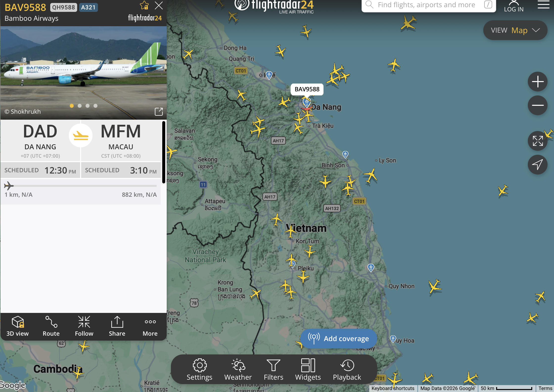Click the aircraft near Ban Lung
This screenshot has width=554, height=392.
pyautogui.click(x=255, y=294)
